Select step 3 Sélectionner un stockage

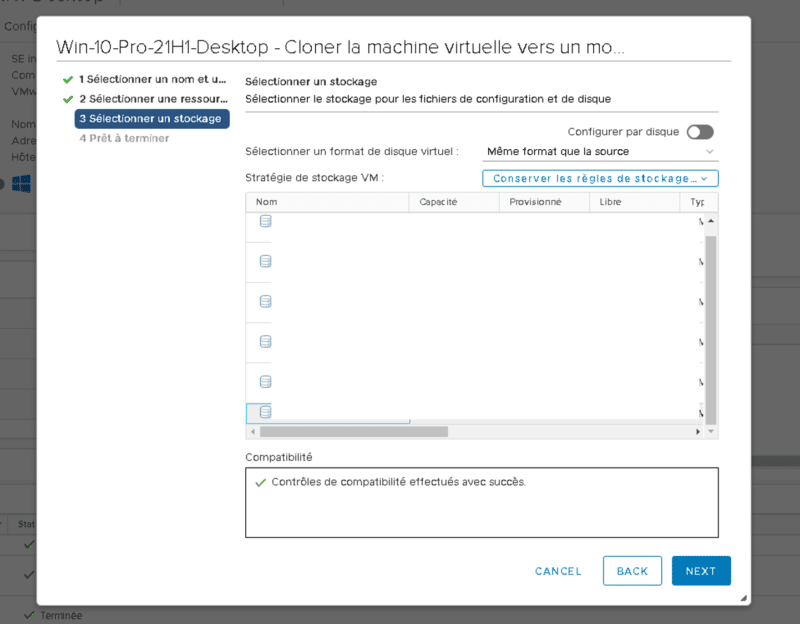152,119
